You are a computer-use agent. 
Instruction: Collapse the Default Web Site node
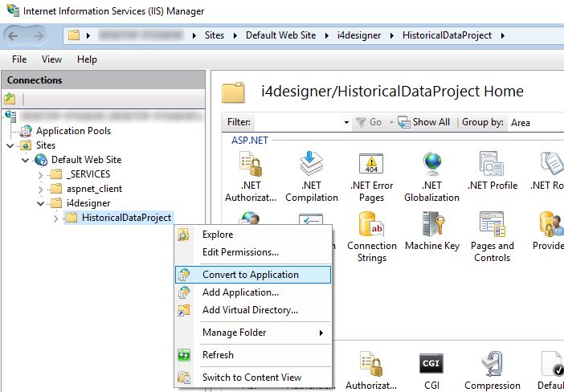26,160
